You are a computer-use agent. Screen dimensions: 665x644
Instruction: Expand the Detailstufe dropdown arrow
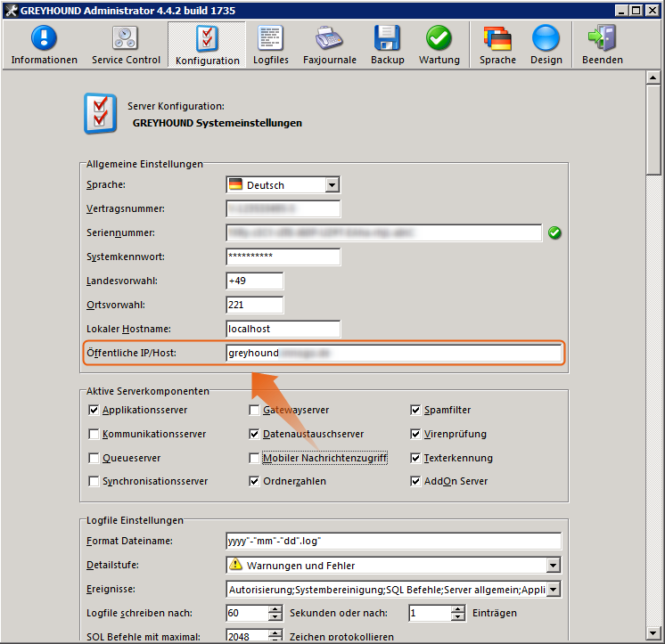(x=553, y=565)
